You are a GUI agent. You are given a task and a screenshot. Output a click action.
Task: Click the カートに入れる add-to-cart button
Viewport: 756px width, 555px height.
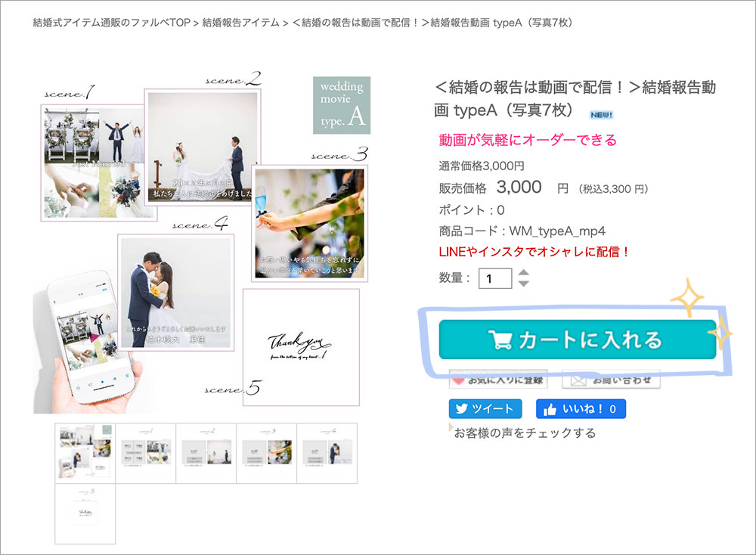[577, 340]
